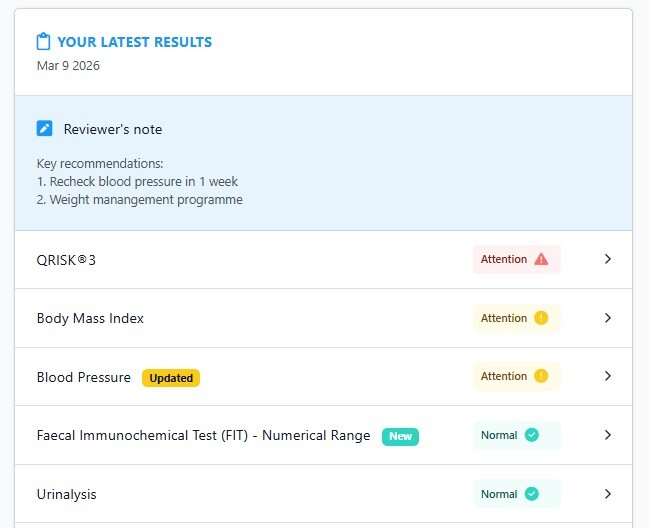649x528 pixels.
Task: Expand the Faecal Immunochemical Test row chevron
Action: (607, 435)
